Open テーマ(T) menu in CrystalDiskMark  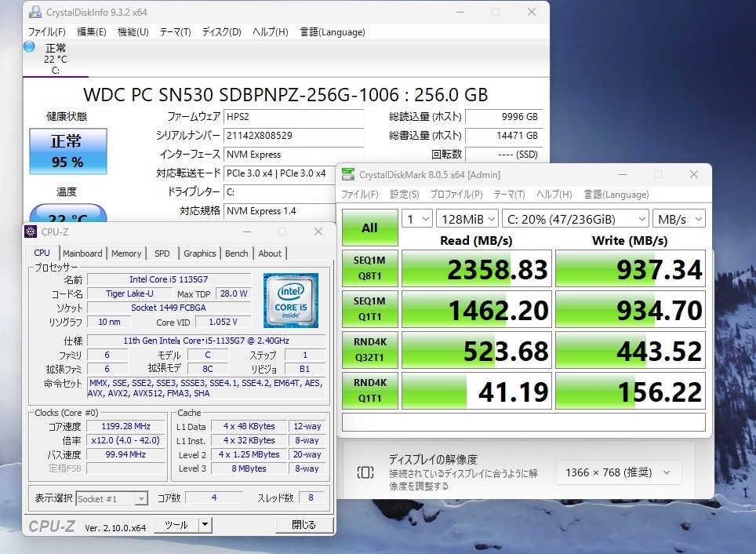tap(509, 195)
